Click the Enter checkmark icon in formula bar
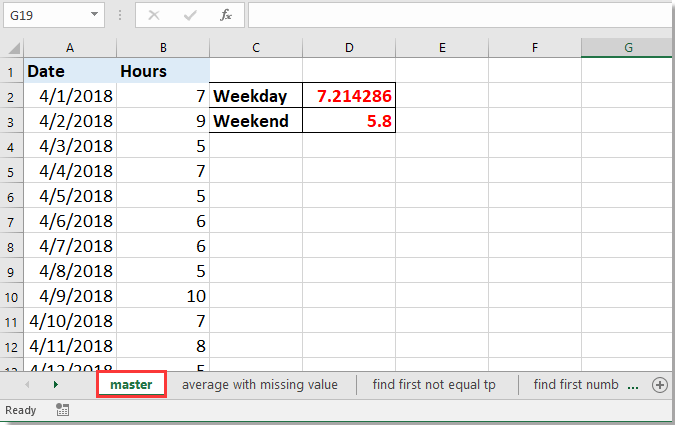This screenshot has width=675, height=425. point(190,15)
